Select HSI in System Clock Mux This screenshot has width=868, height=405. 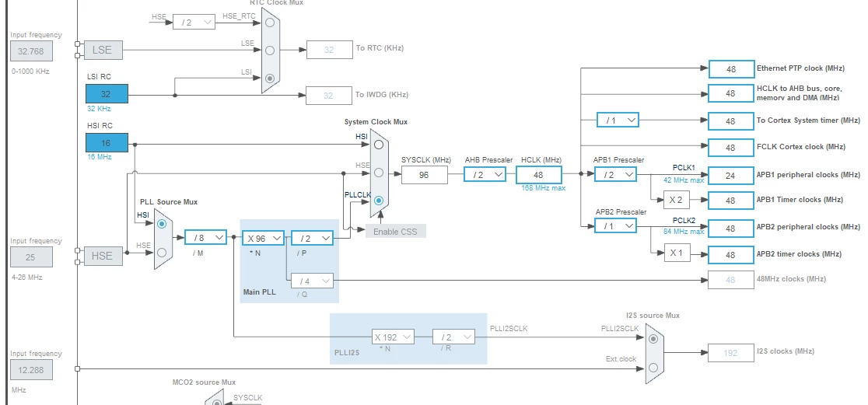(379, 145)
